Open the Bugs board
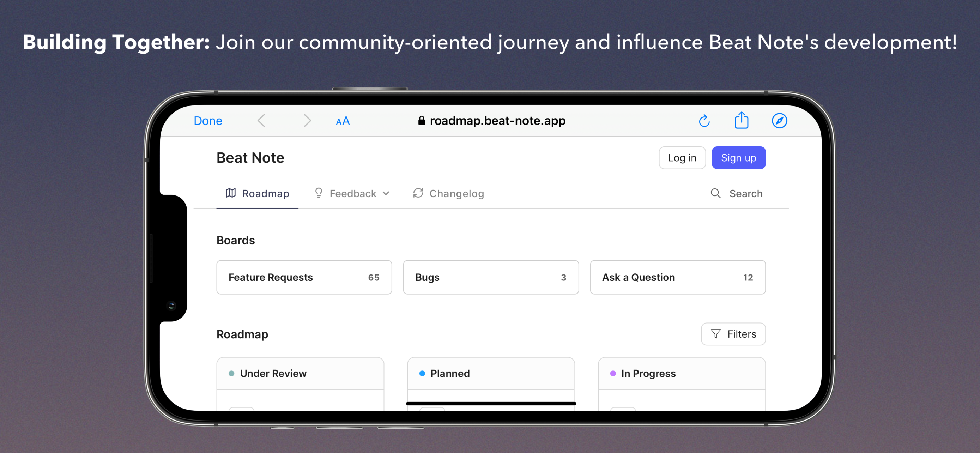Image resolution: width=980 pixels, height=453 pixels. pos(491,277)
